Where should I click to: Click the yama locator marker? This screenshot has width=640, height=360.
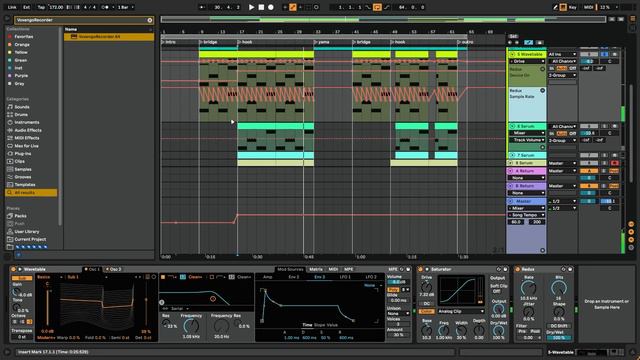(x=322, y=42)
